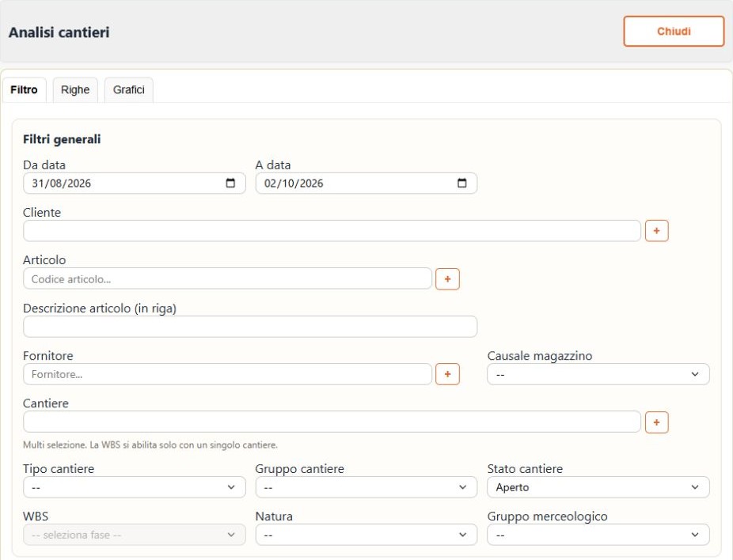Click the Causale magazzino label

pos(540,356)
